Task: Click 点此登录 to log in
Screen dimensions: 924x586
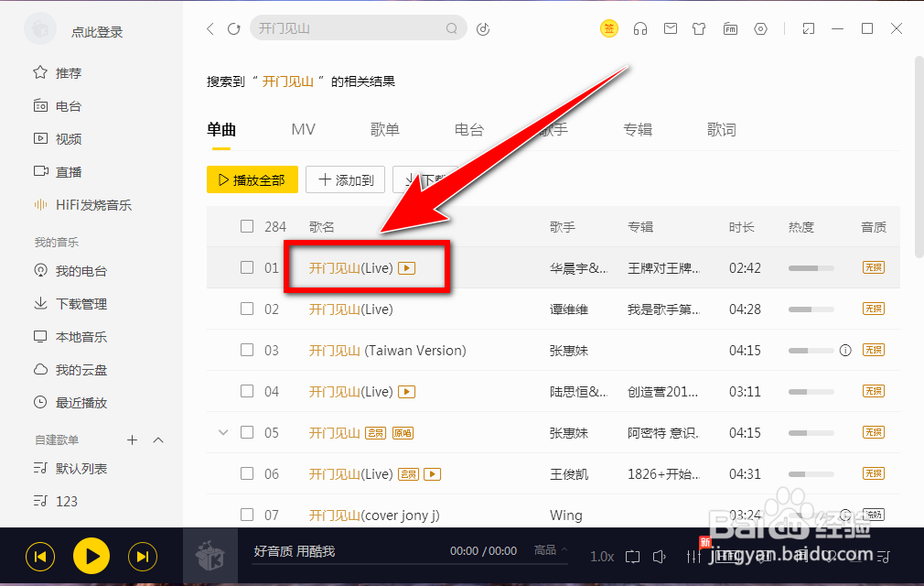Action: click(97, 32)
